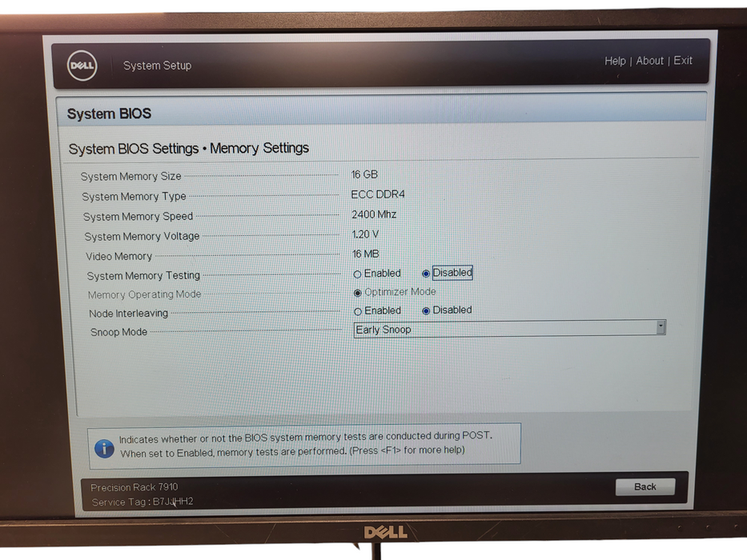Select Optimizer Mode radio button
Viewport: 747px width, 560px height.
(x=358, y=293)
